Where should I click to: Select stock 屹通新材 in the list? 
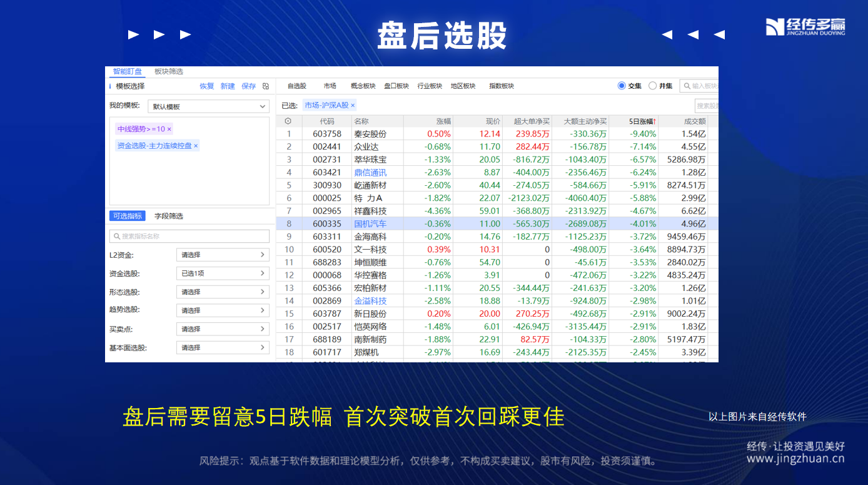click(x=370, y=185)
